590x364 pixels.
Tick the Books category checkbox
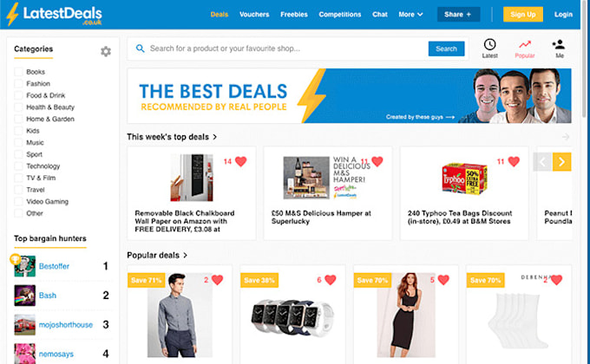coord(18,72)
